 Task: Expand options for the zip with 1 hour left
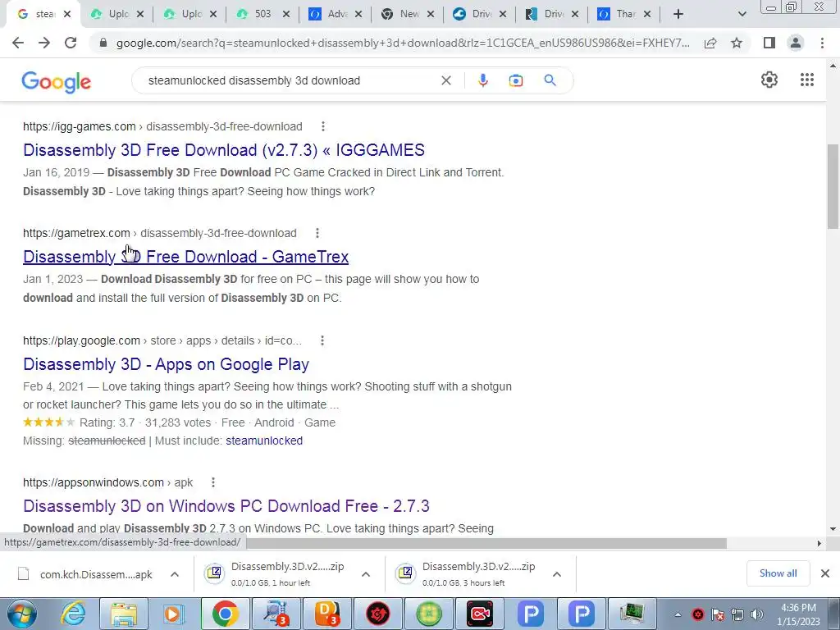click(366, 574)
